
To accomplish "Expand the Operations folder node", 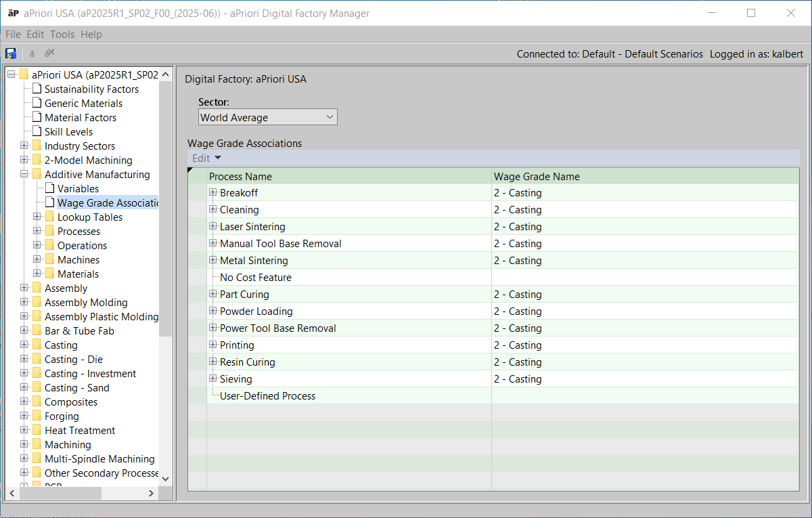I will [37, 245].
